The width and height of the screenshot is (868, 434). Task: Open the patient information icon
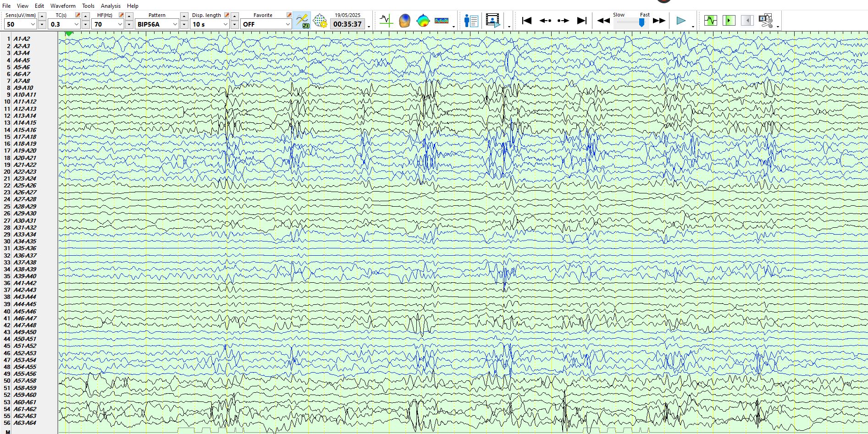pyautogui.click(x=471, y=21)
